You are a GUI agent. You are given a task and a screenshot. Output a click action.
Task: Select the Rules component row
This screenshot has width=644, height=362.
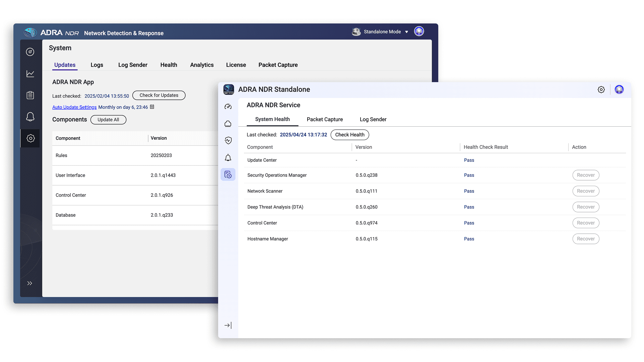point(135,156)
